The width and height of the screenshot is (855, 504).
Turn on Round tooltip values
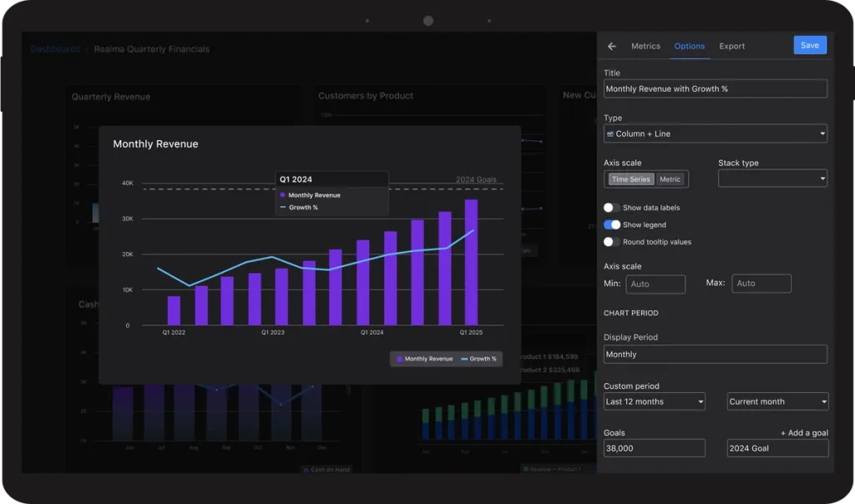[x=611, y=242]
